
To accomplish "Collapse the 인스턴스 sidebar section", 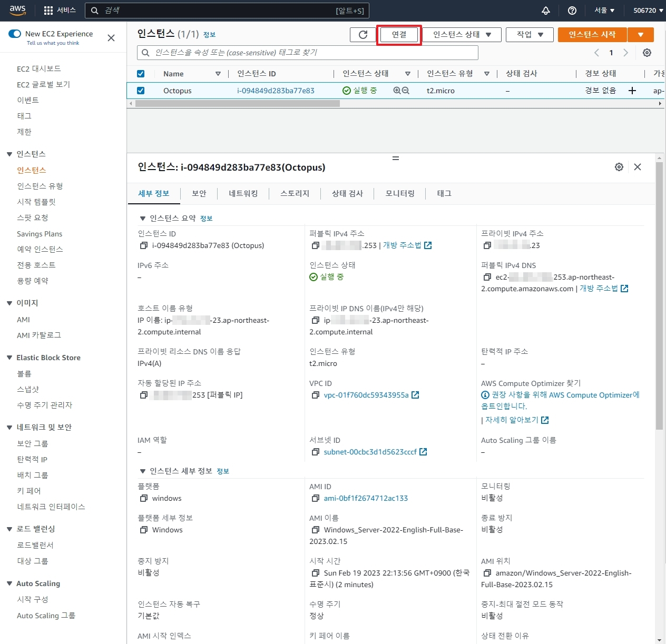I will pos(9,154).
